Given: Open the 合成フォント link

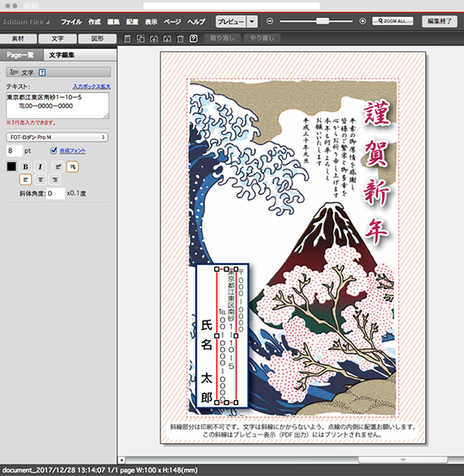Looking at the screenshot, I should [73, 150].
